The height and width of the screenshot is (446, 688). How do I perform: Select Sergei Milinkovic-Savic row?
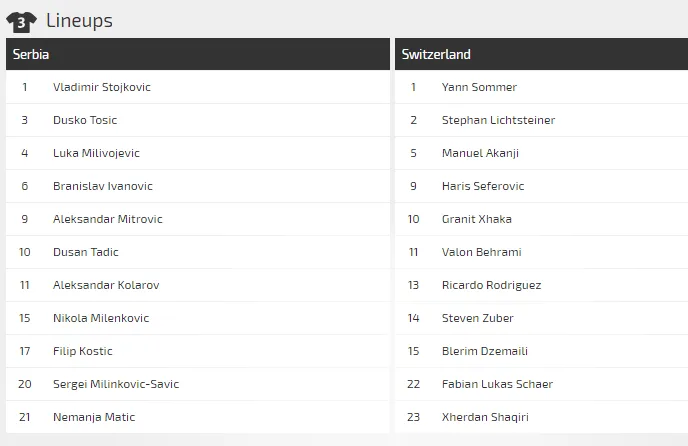pos(116,384)
